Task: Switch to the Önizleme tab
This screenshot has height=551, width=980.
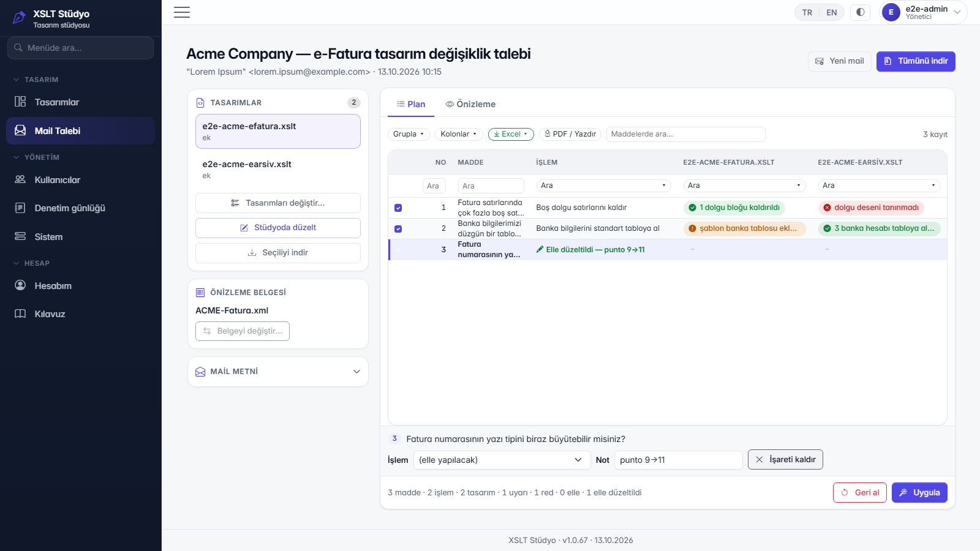Action: 470,104
